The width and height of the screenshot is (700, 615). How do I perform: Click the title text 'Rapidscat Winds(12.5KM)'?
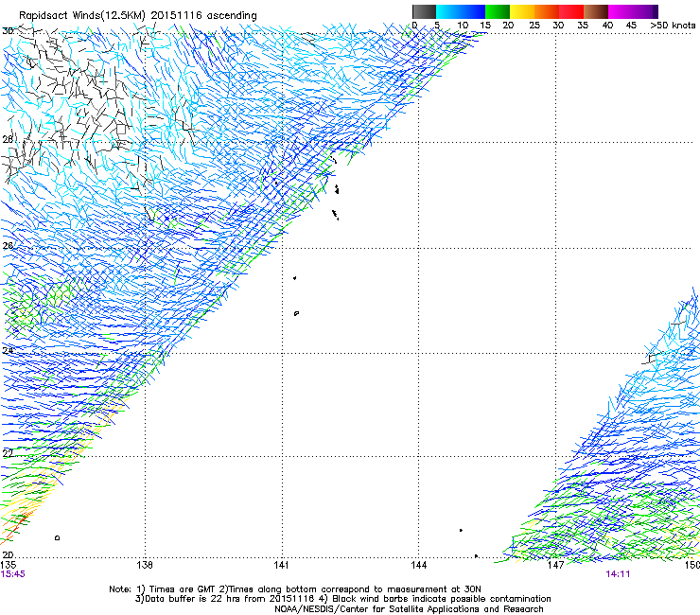click(82, 16)
